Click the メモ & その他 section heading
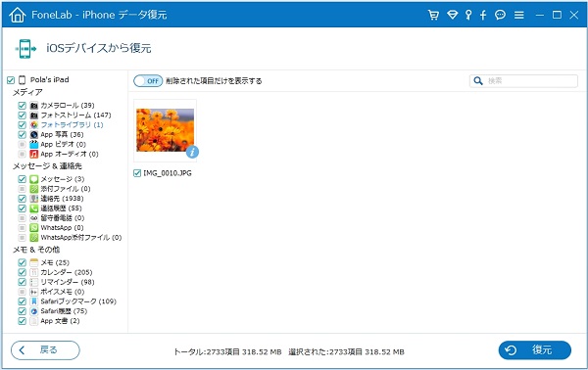This screenshot has width=588, height=370. [x=36, y=250]
